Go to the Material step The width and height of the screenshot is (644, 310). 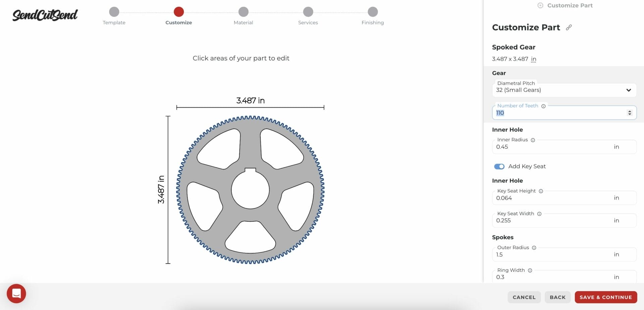[x=243, y=12]
